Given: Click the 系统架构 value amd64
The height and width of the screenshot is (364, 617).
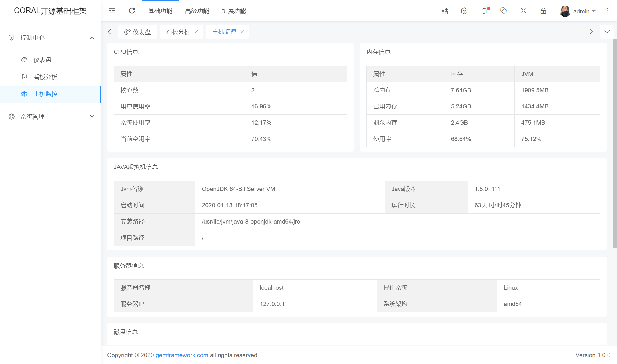Looking at the screenshot, I should [512, 304].
